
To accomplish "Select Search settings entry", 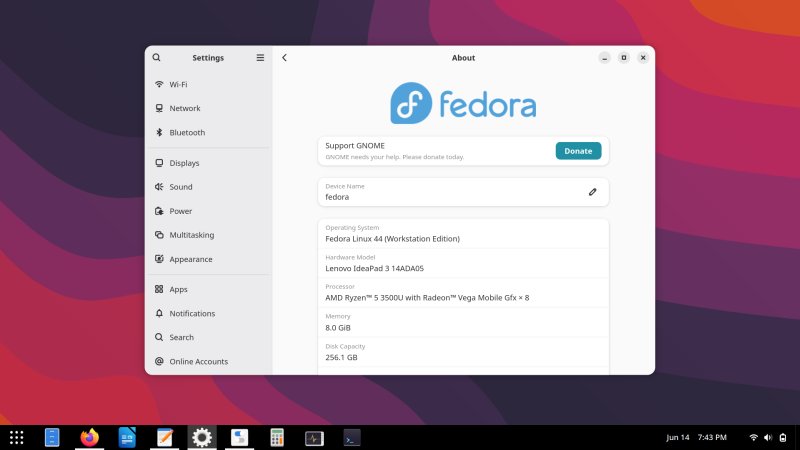I will (x=208, y=337).
